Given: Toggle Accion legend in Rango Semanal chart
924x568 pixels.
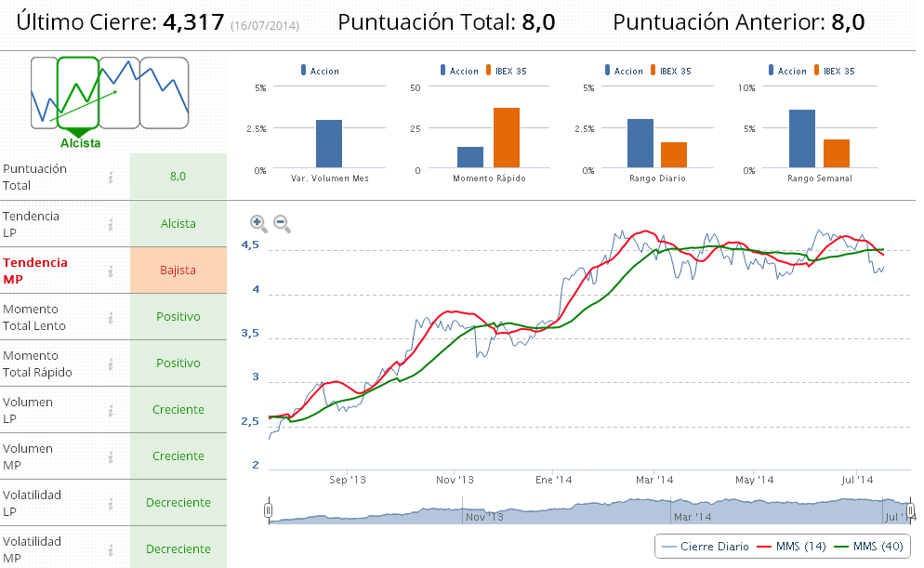Looking at the screenshot, I should (x=787, y=71).
